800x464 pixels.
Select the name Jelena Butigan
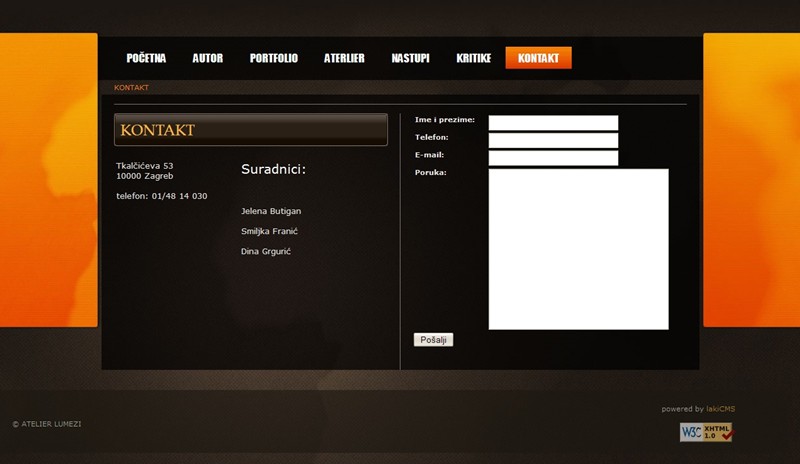[271, 211]
